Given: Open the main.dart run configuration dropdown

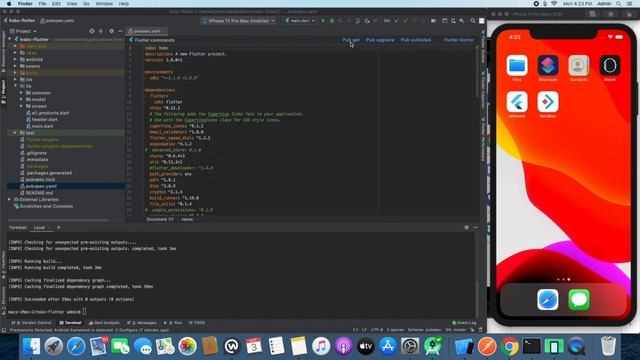Looking at the screenshot, I should coord(300,20).
